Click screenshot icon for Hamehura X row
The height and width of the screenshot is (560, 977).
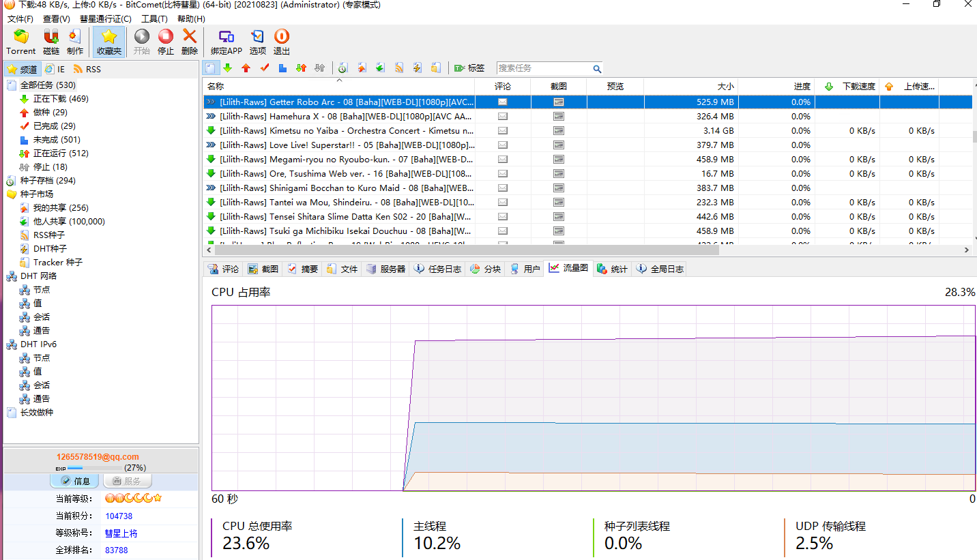coord(559,117)
